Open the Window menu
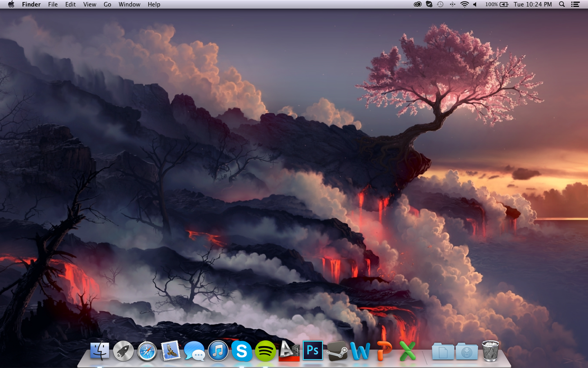 tap(129, 4)
